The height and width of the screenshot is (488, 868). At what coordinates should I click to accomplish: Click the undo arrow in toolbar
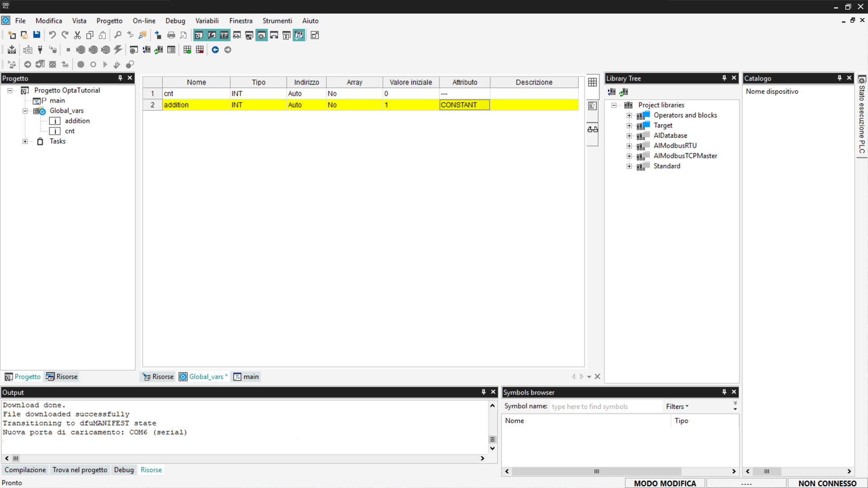click(x=52, y=35)
